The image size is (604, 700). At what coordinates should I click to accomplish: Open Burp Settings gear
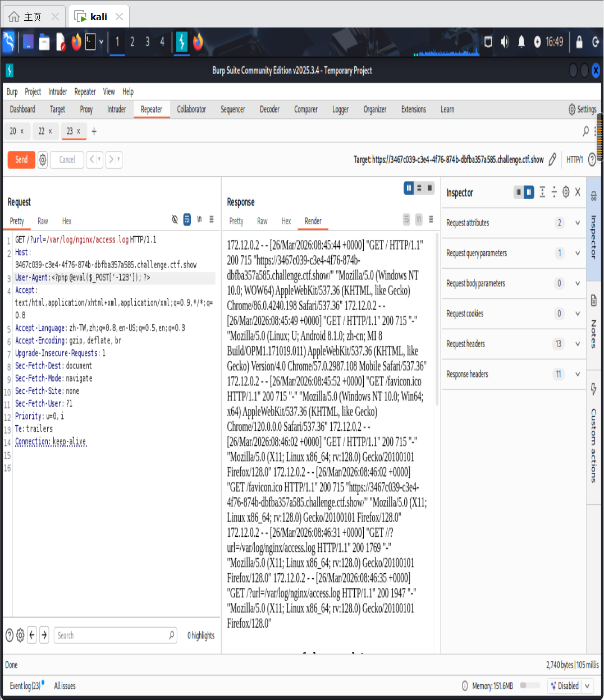582,109
